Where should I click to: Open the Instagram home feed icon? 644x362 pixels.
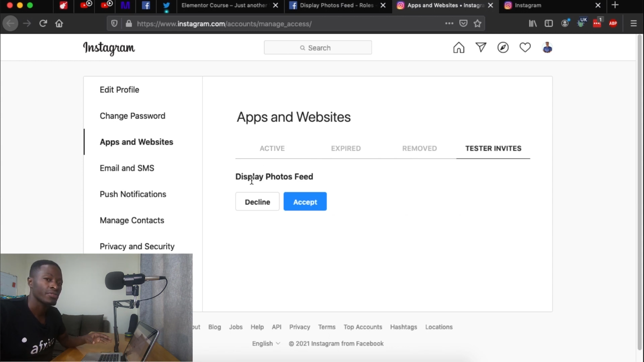[459, 48]
